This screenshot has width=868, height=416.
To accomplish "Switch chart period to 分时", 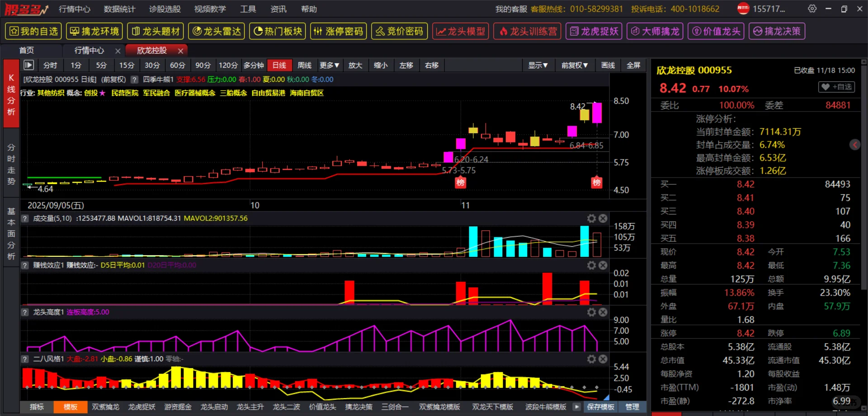I will pos(50,65).
